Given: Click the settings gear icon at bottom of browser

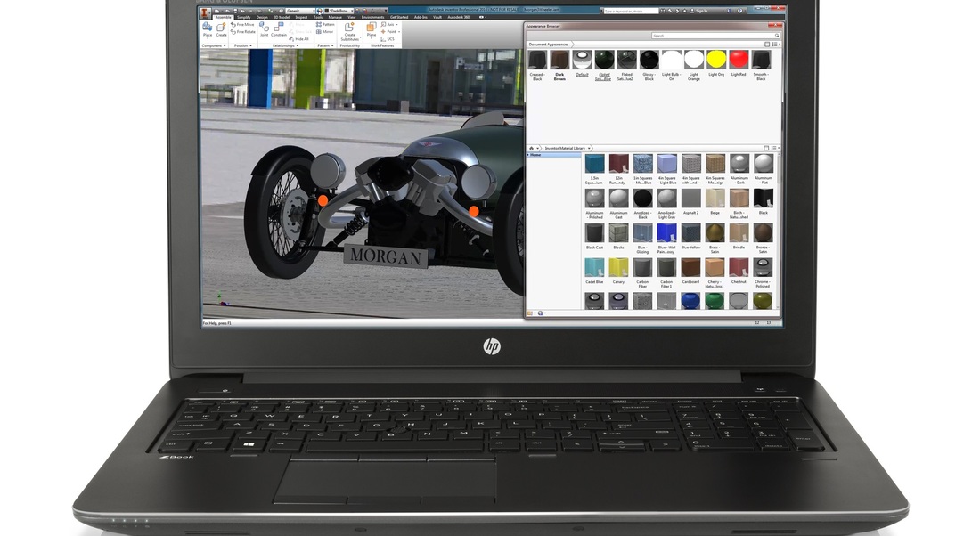Looking at the screenshot, I should 541,313.
